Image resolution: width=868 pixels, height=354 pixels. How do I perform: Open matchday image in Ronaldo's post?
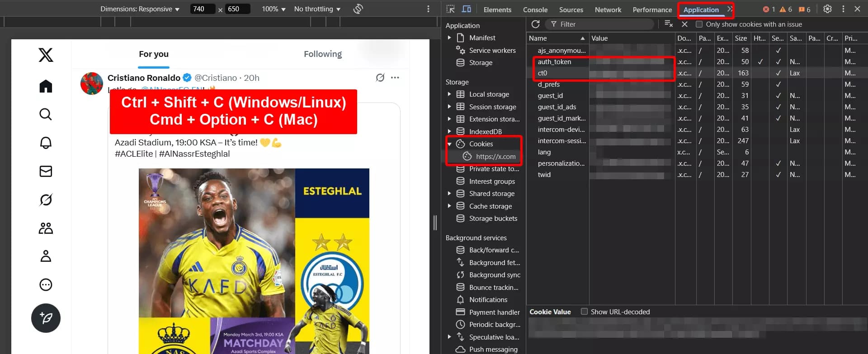pos(254,261)
